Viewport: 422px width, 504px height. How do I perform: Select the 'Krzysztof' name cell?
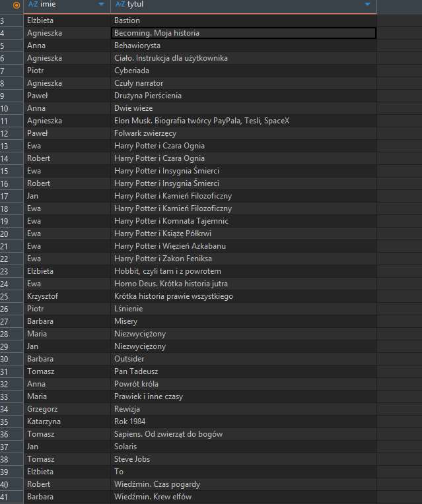pos(42,296)
